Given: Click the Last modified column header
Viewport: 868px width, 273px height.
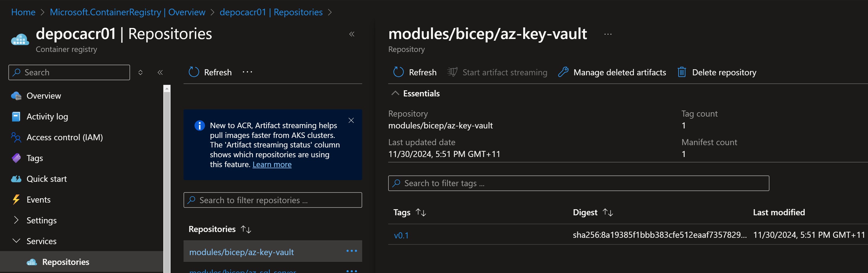Looking at the screenshot, I should 779,212.
